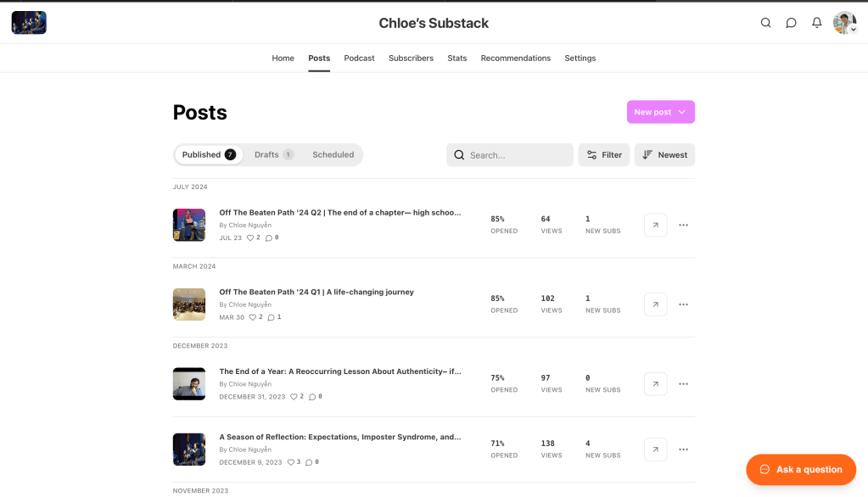
Task: Open three-dot menu for March 30 post
Action: (683, 304)
